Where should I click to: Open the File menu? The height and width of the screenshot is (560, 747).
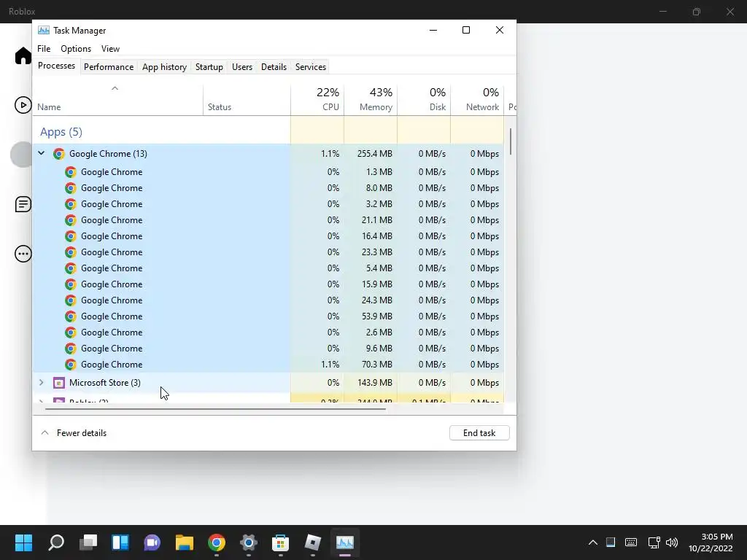click(44, 49)
